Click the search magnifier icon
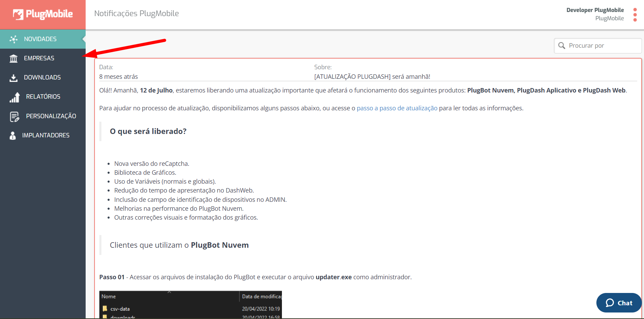The height and width of the screenshot is (319, 644). click(562, 46)
